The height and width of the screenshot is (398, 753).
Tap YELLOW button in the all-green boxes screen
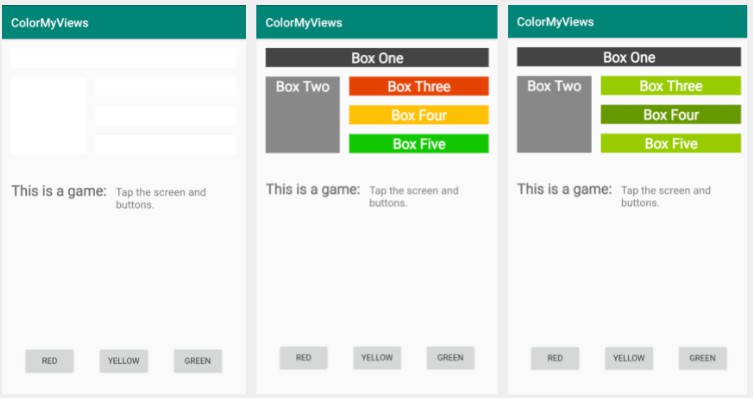629,358
